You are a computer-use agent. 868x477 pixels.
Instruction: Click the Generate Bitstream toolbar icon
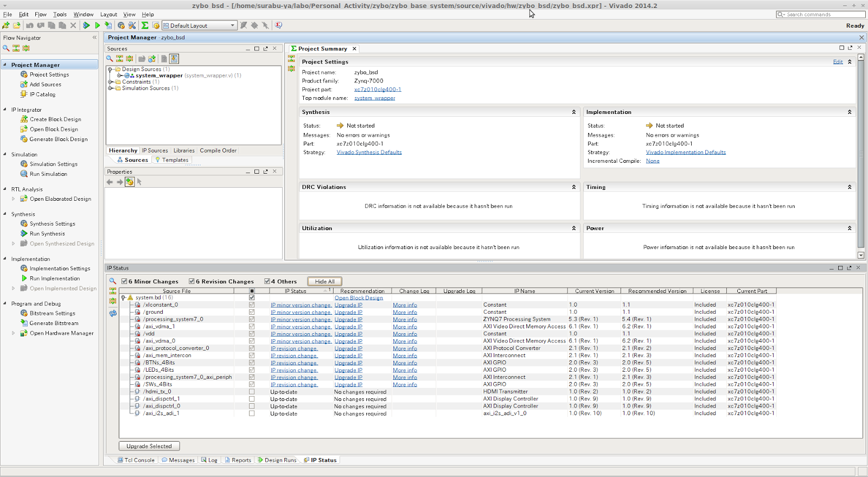[x=108, y=26]
